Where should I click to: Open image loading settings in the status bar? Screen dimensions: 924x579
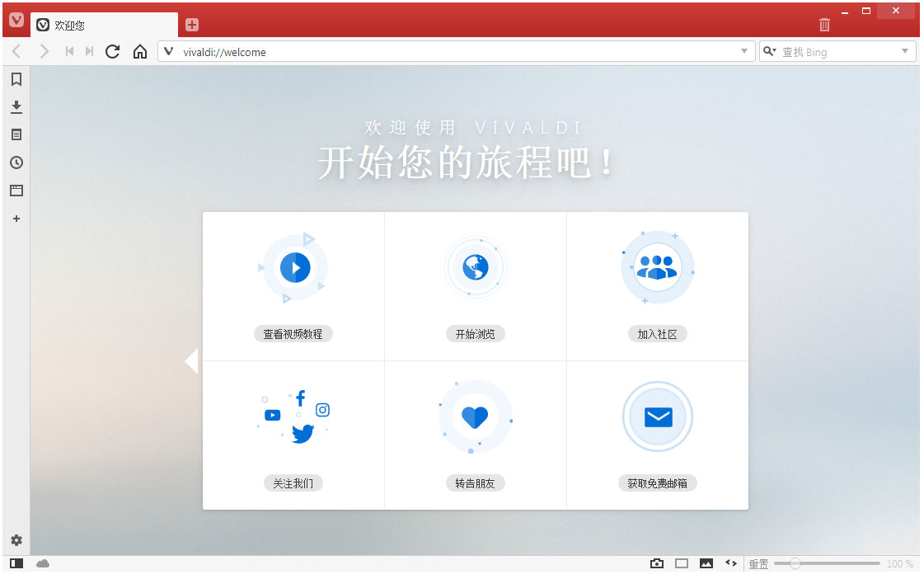tap(706, 563)
